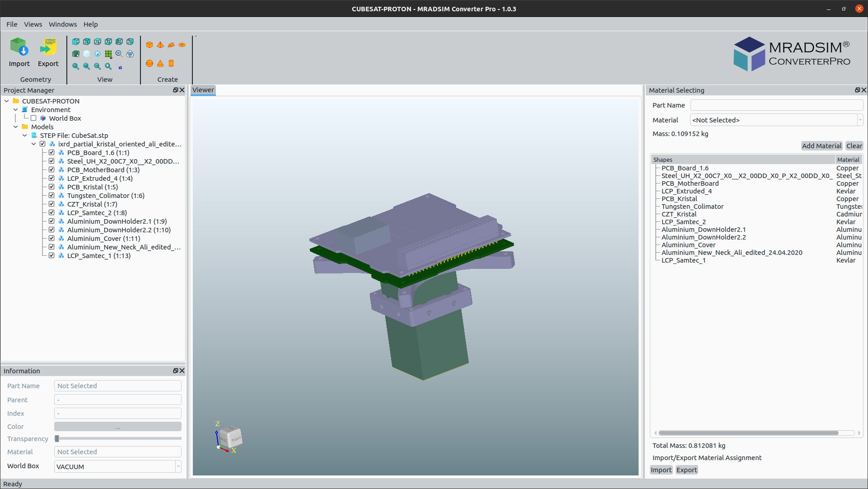This screenshot has height=489, width=868.
Task: Open the Material dropdown
Action: click(x=776, y=120)
